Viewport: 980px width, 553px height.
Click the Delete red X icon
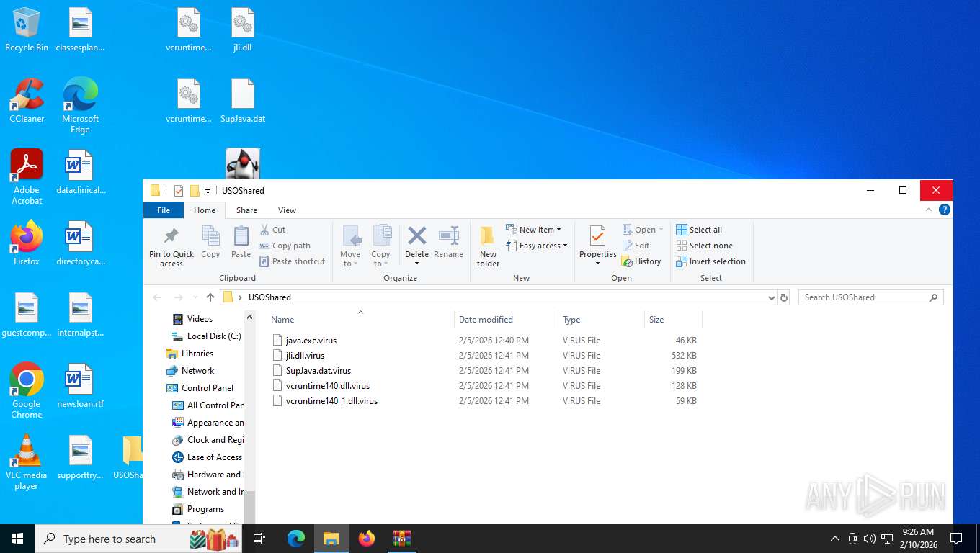coord(416,235)
